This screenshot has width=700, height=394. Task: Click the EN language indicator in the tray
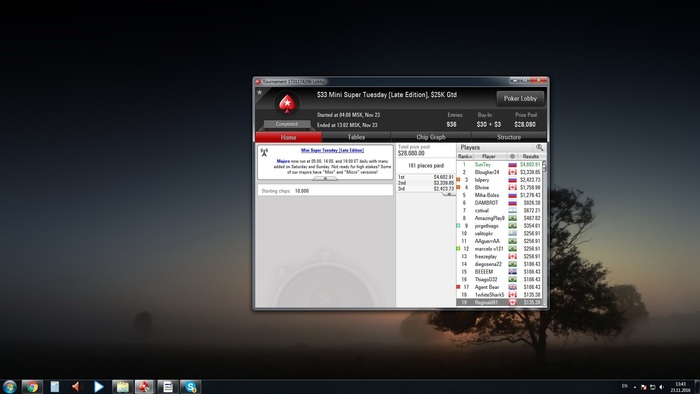625,386
